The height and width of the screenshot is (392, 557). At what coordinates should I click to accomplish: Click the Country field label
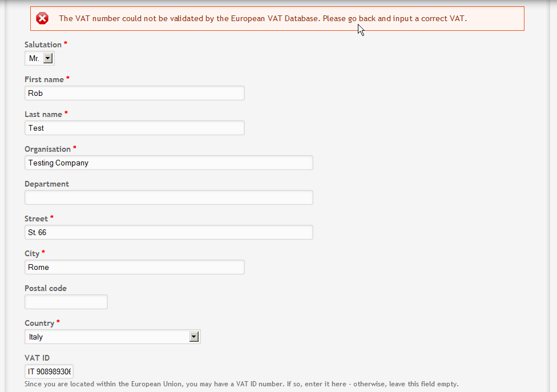(x=39, y=323)
